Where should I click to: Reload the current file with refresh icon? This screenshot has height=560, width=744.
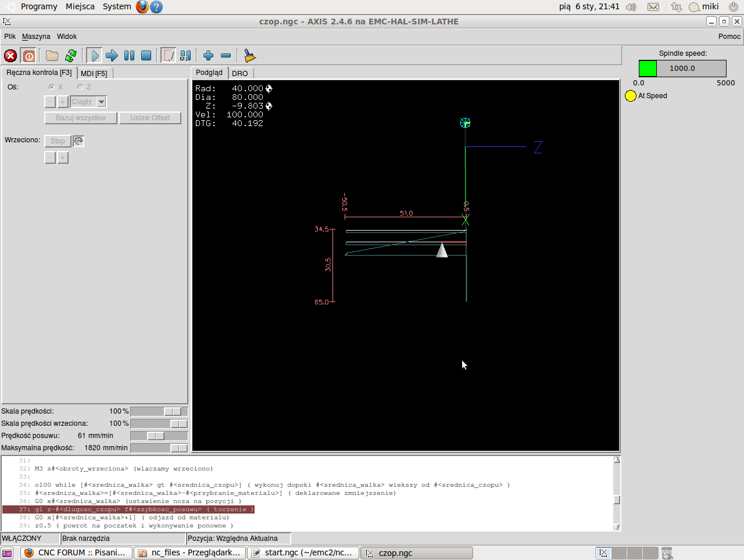[x=71, y=56]
